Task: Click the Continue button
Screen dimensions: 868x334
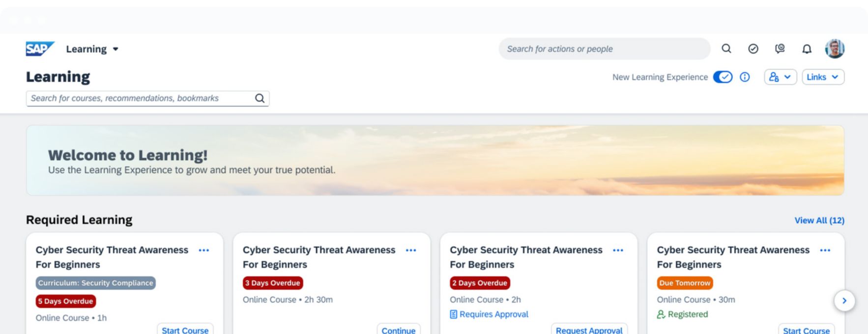Action: click(x=398, y=330)
